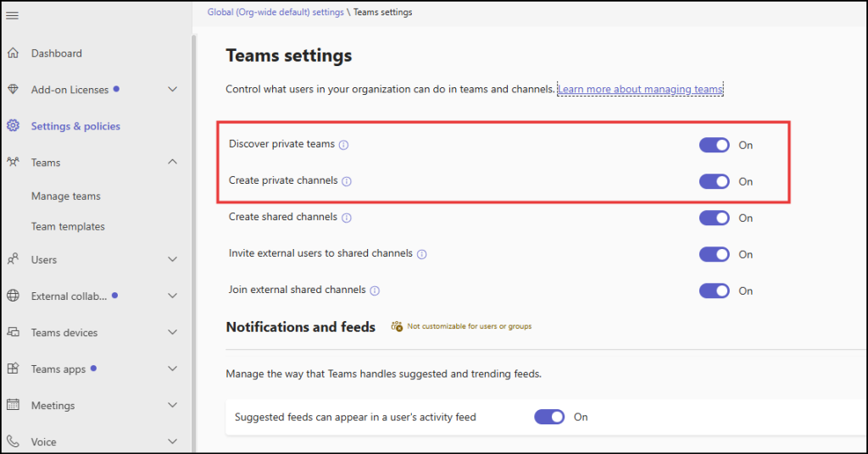Click the Not customizable for users icon
868x454 pixels.
tap(397, 326)
